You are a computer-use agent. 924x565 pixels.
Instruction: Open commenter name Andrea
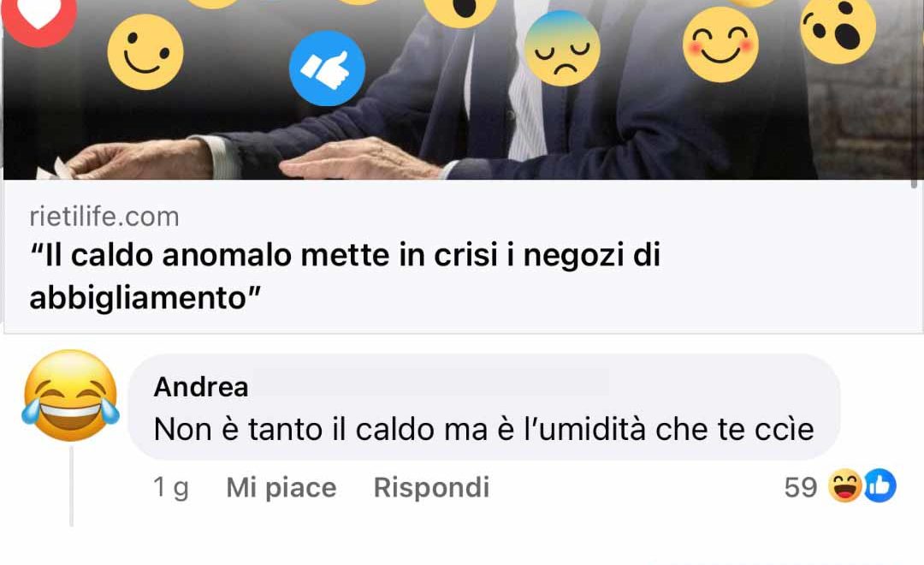click(x=201, y=387)
